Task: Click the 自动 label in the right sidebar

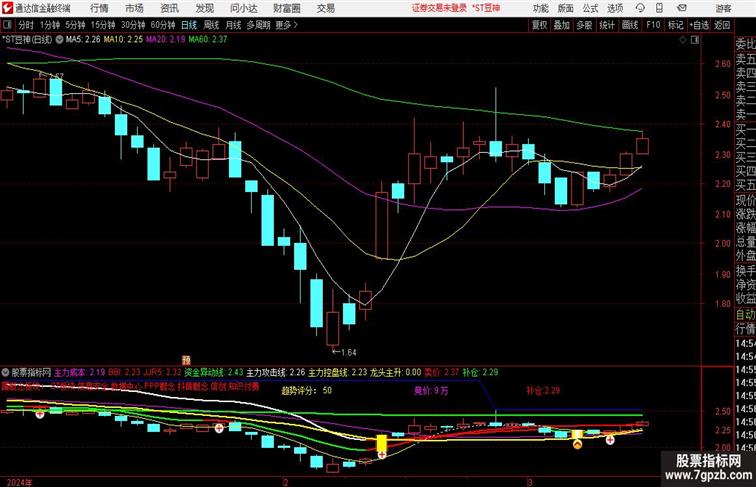Action: pos(745,314)
